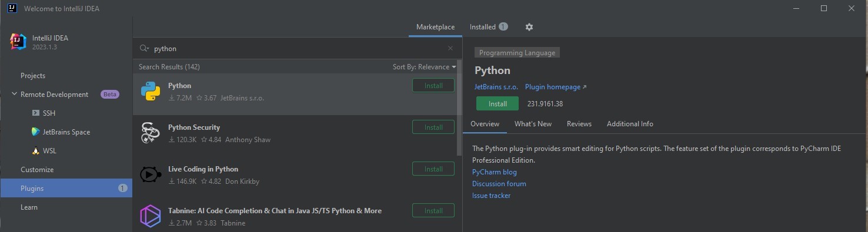Viewport: 868px width, 232px height.
Task: Click the results list vertical scrollbar
Action: (459, 107)
